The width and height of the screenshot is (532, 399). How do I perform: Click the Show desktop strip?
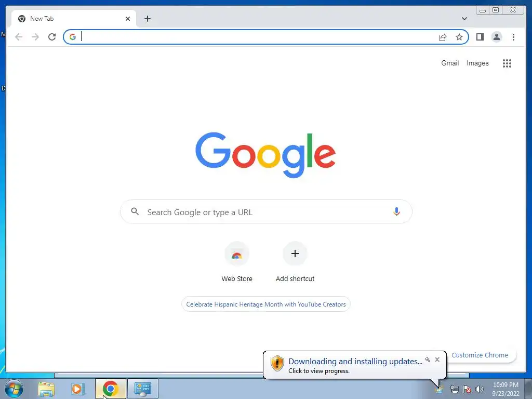pyautogui.click(x=529, y=389)
